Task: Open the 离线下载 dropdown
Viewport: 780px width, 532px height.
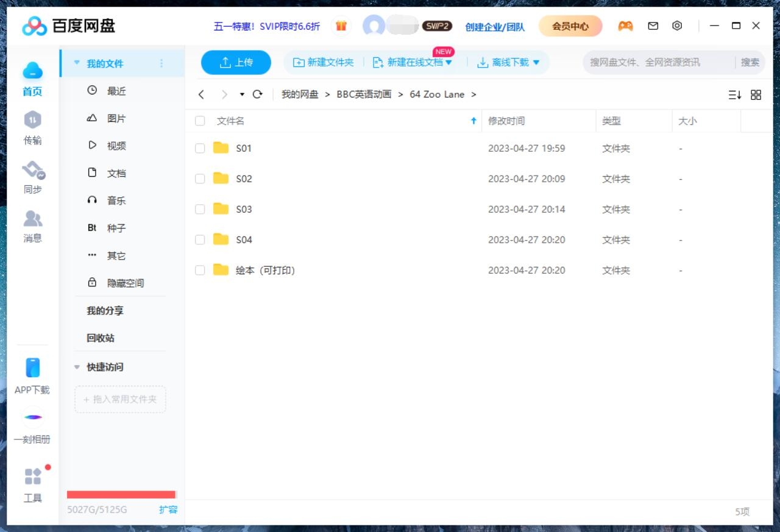Action: [509, 62]
